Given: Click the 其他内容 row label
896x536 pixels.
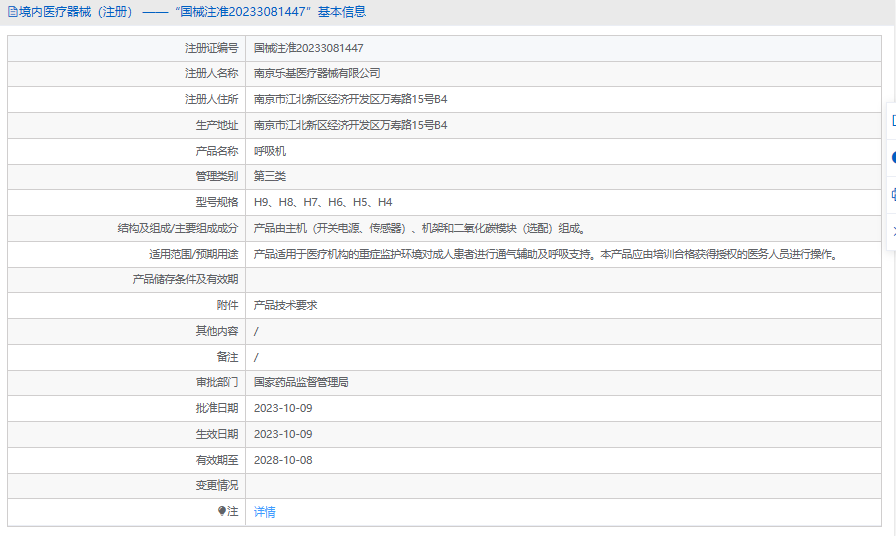Looking at the screenshot, I should pos(217,331).
